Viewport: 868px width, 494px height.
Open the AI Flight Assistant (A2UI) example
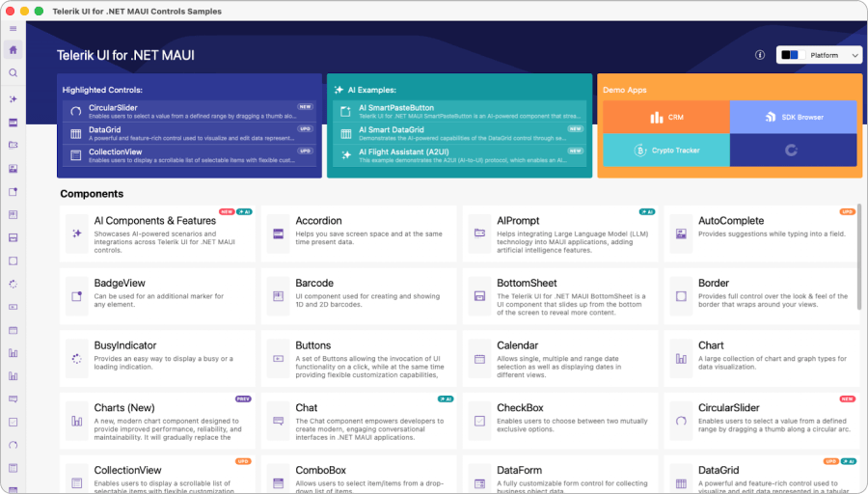[x=459, y=155]
